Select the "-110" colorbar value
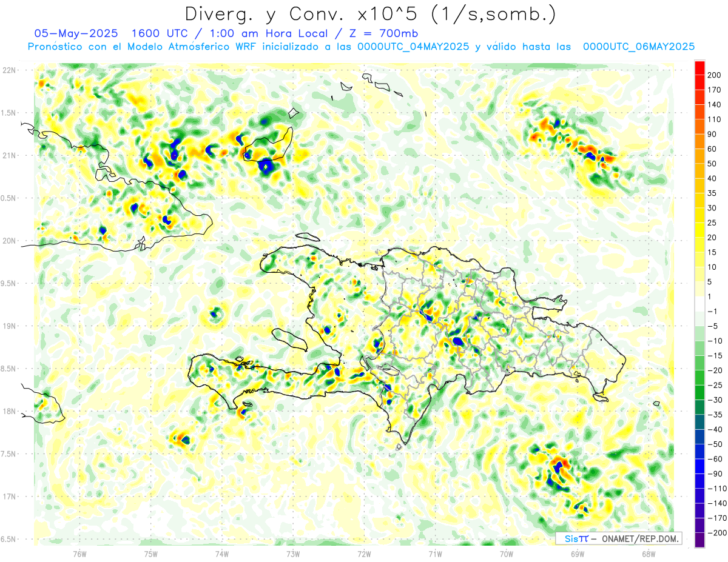Screen dimensions: 728x562 point(716,489)
